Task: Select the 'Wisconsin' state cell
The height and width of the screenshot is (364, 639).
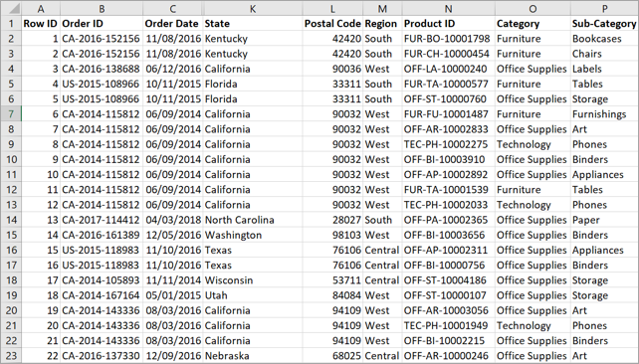Action: pyautogui.click(x=253, y=280)
